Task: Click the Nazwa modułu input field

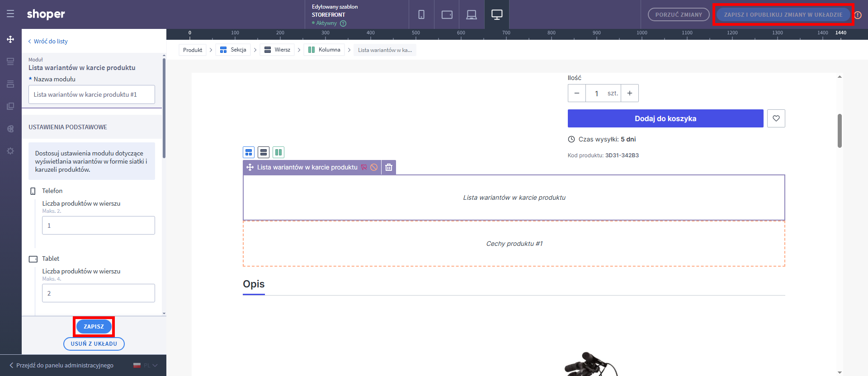Action: (x=92, y=94)
